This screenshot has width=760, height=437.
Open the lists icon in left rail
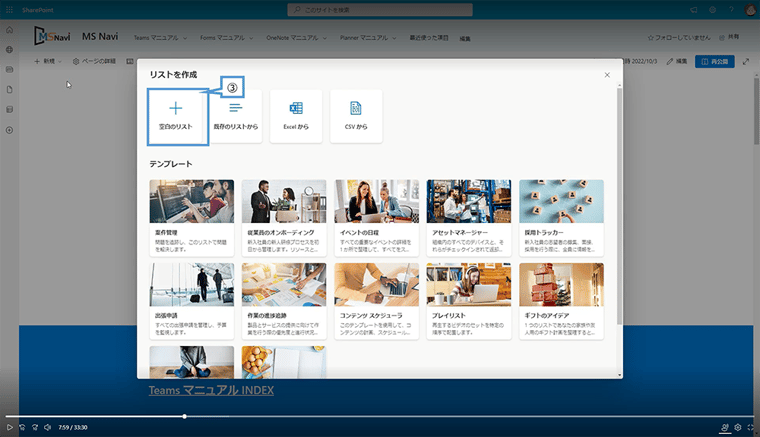[9, 109]
